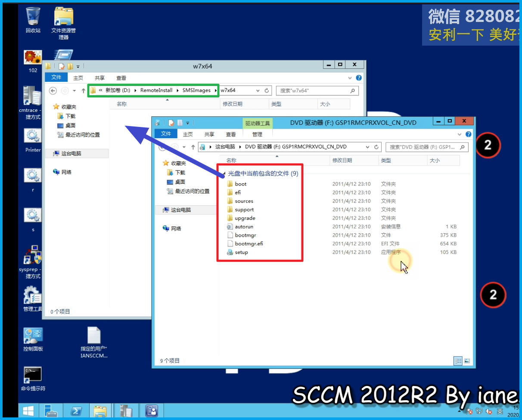Viewport: 522px width, 420px height.
Task: Select the bootmgr.efi file name
Action: (x=249, y=244)
